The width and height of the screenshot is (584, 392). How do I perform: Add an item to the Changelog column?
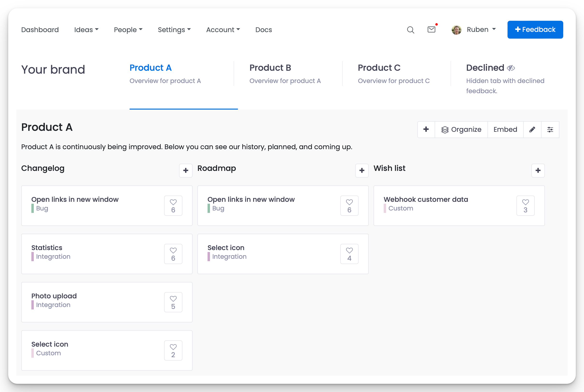(186, 170)
